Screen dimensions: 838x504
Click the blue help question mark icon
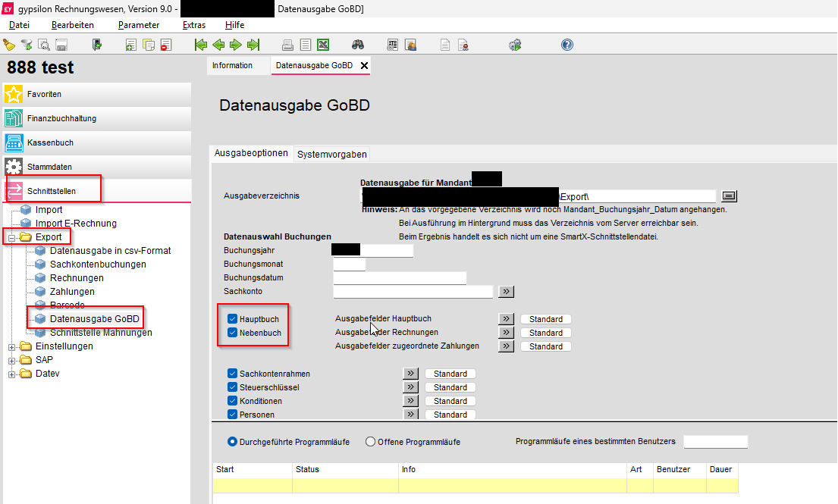[567, 45]
